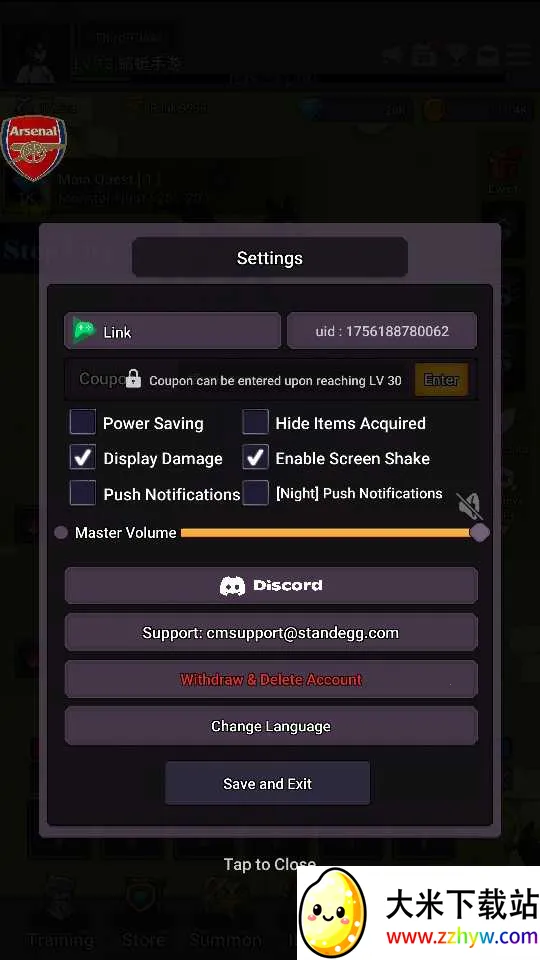Viewport: 540px width, 960px height.
Task: Click the Save and Exit button
Action: pyautogui.click(x=268, y=783)
